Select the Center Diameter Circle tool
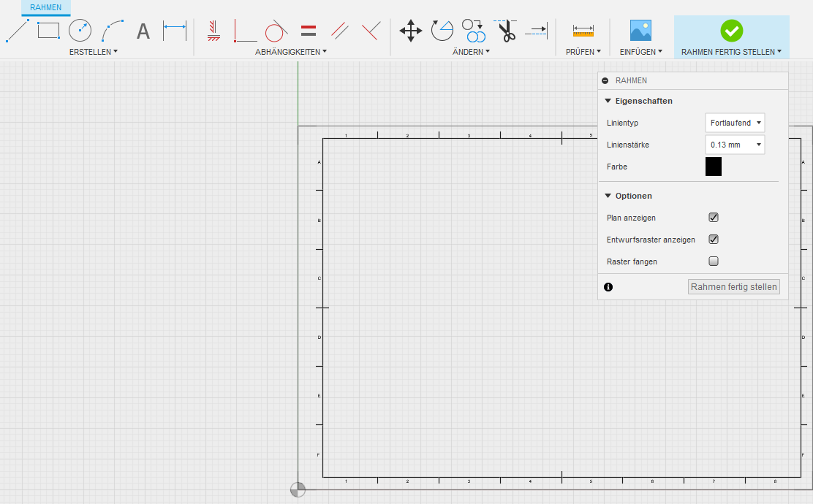Screen dimensions: 813x504 coord(80,31)
